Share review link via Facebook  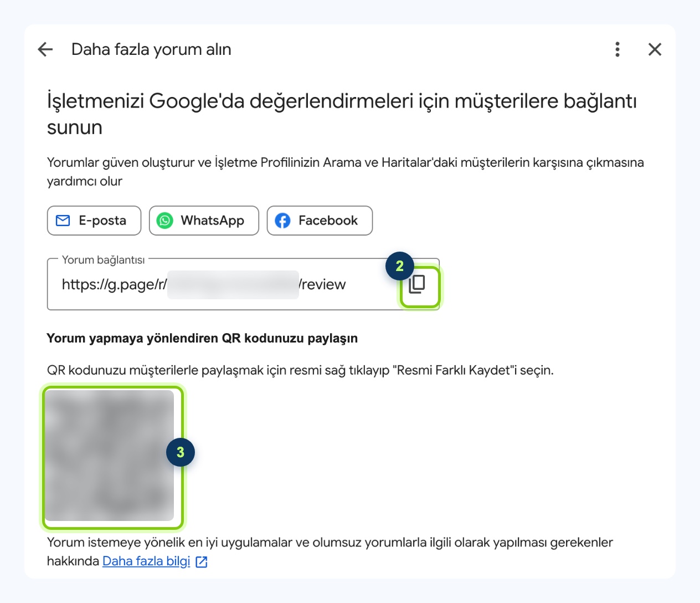[320, 221]
